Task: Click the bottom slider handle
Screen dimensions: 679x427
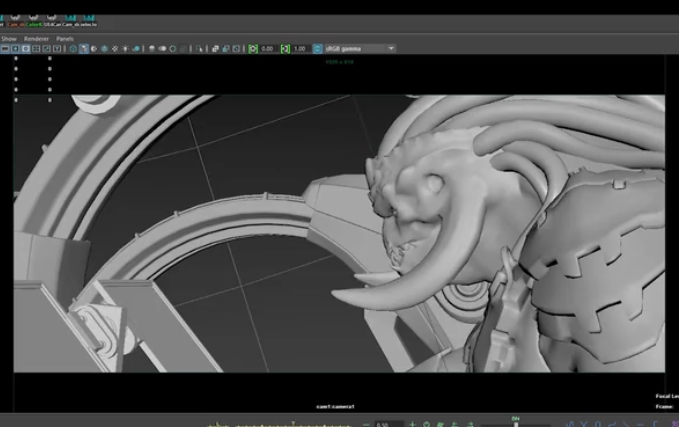Action: tap(516, 423)
